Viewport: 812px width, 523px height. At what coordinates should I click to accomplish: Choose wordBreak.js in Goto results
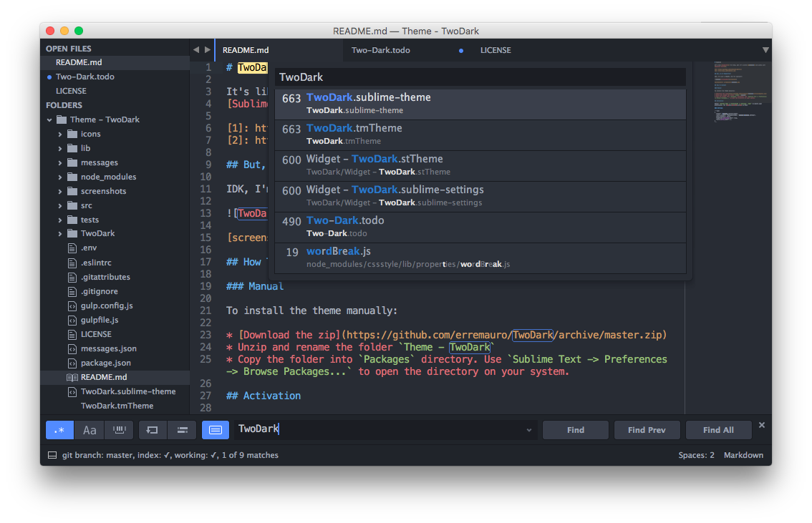click(480, 258)
